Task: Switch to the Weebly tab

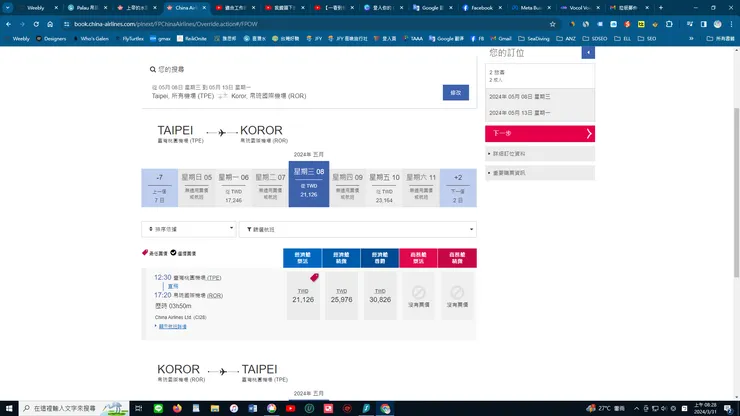Action: (35, 8)
